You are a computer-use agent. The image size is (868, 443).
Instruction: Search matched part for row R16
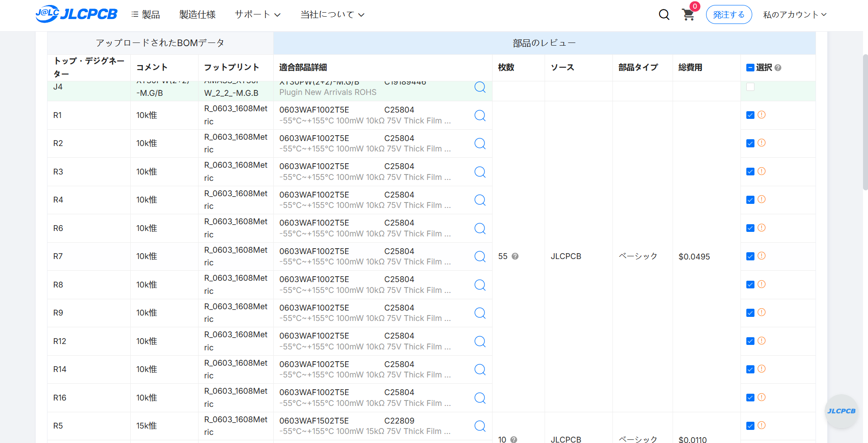(480, 398)
